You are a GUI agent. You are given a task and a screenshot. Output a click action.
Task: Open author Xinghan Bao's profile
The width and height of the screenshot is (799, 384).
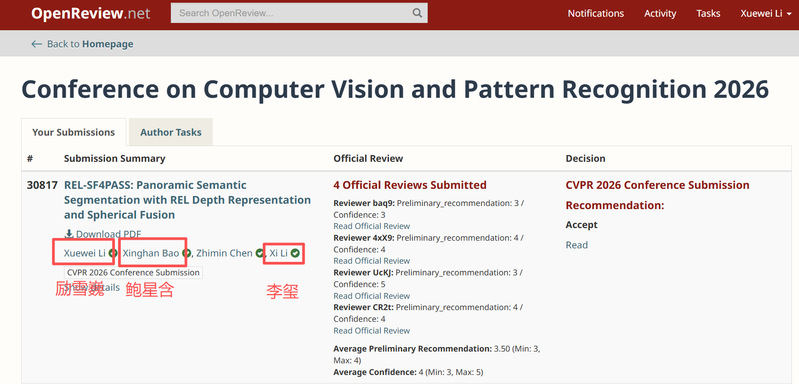[x=151, y=253]
